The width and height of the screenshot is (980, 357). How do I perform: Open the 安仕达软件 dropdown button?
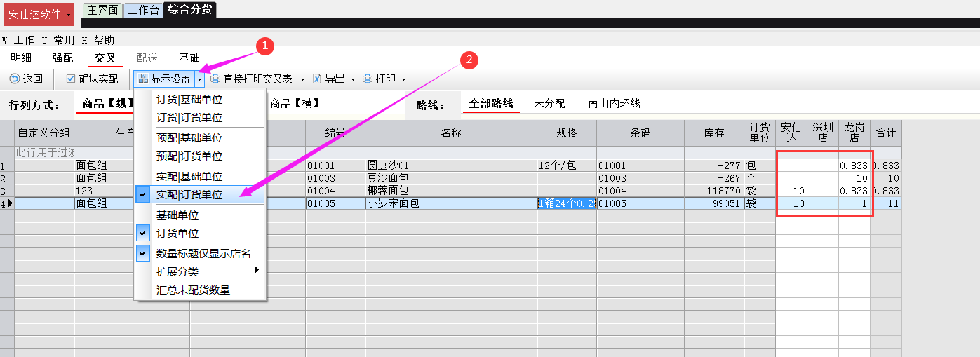coord(39,14)
